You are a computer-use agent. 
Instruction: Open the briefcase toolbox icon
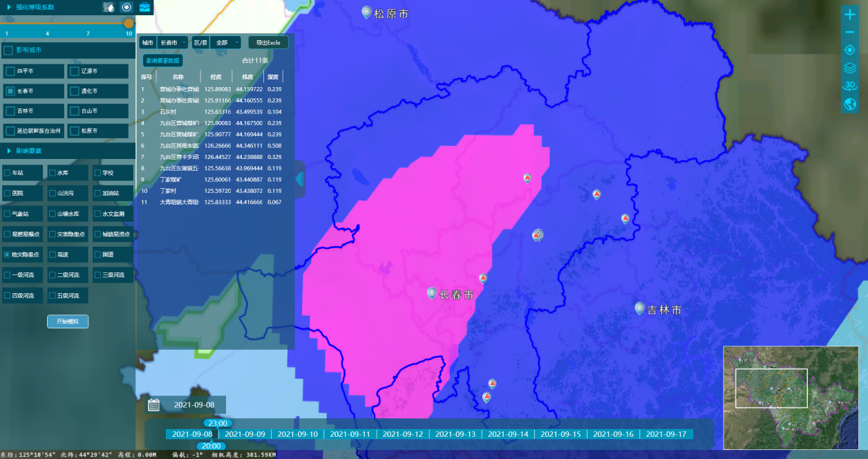145,8
